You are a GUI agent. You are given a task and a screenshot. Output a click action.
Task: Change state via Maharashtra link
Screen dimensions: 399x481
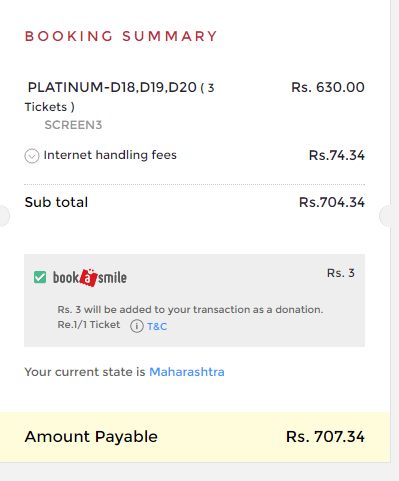[187, 372]
